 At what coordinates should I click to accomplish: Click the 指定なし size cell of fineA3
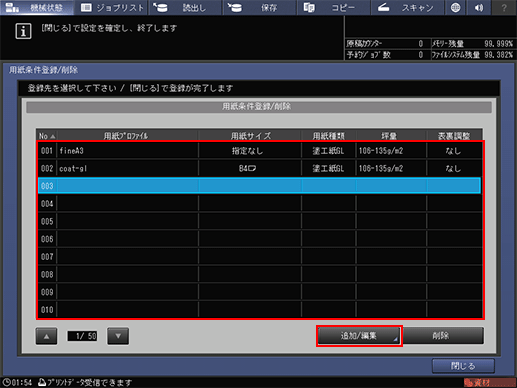250,151
